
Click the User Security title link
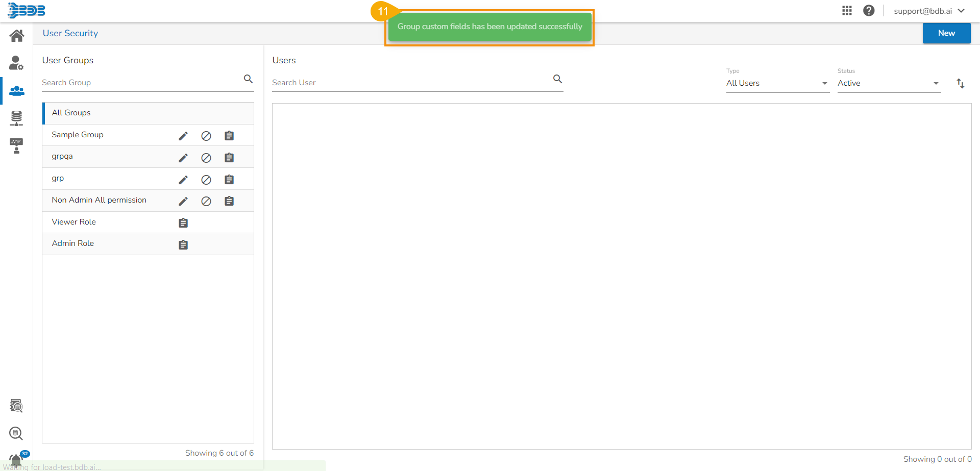tap(70, 33)
